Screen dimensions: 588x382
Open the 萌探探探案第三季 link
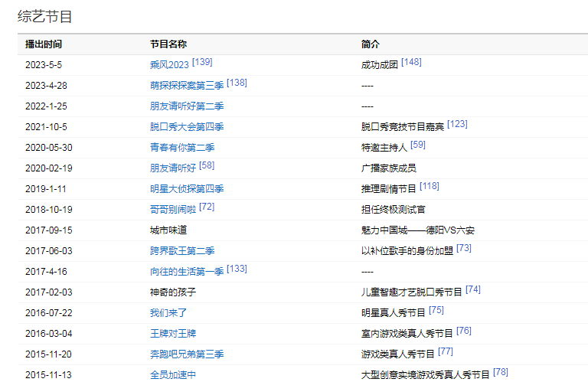(187, 86)
